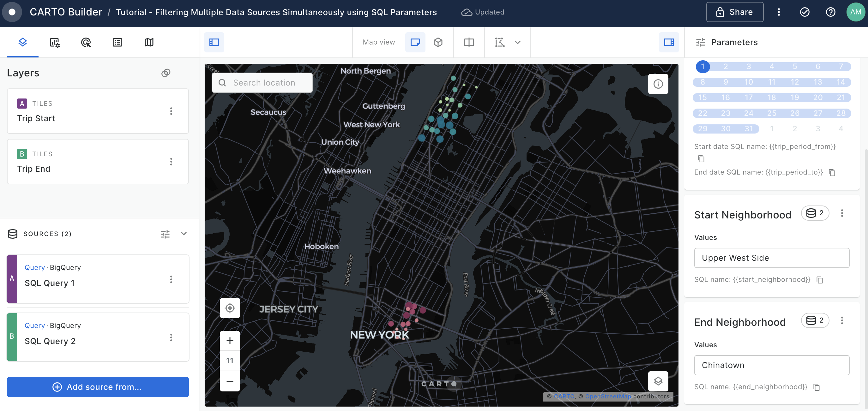The height and width of the screenshot is (411, 868).
Task: Switch to 3D map view
Action: [x=438, y=42]
